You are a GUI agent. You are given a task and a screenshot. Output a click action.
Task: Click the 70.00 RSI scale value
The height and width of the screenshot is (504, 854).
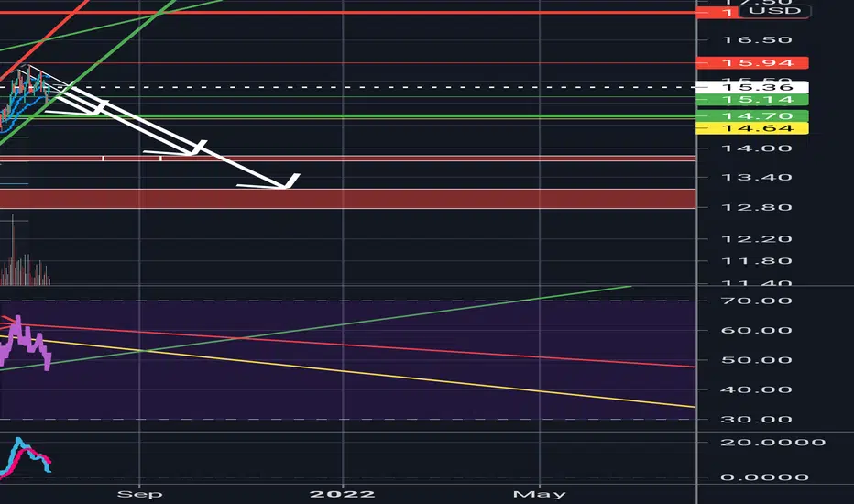coord(757,301)
